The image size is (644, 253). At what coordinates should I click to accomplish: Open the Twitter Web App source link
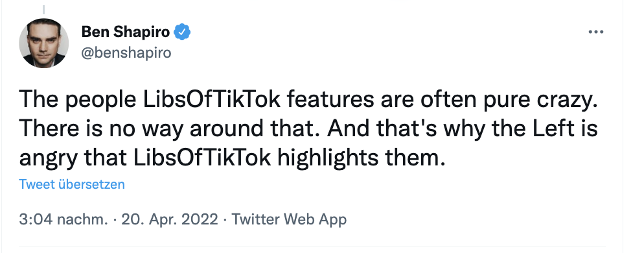point(289,219)
